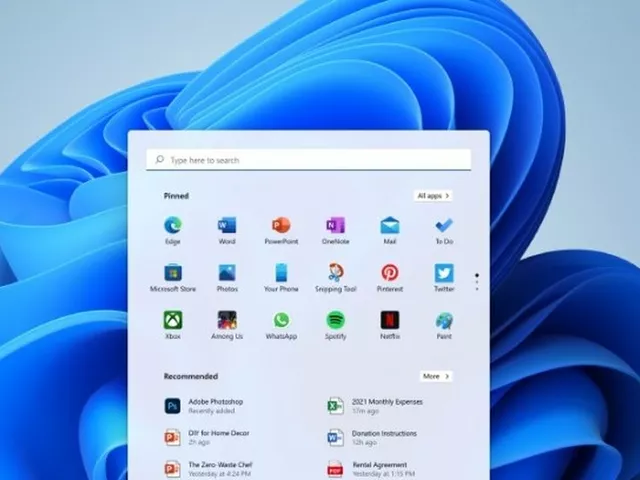
Task: Open the PowerPoint app
Action: click(281, 226)
